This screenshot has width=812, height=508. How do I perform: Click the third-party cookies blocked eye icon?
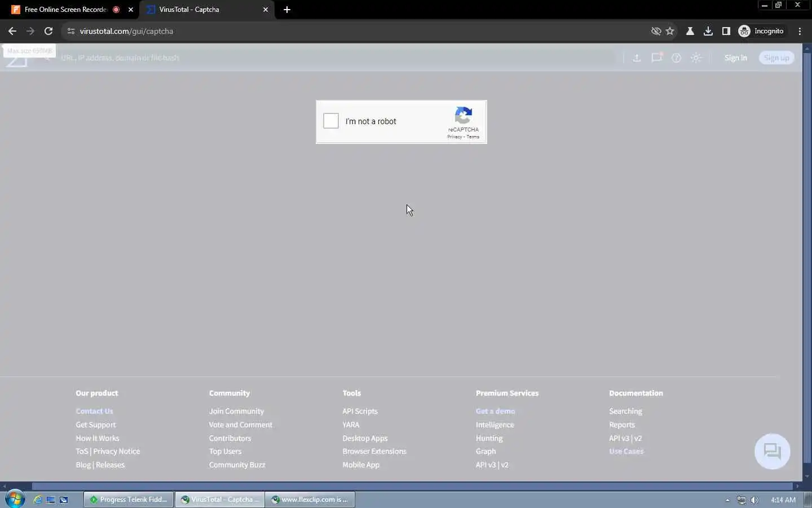pos(656,31)
